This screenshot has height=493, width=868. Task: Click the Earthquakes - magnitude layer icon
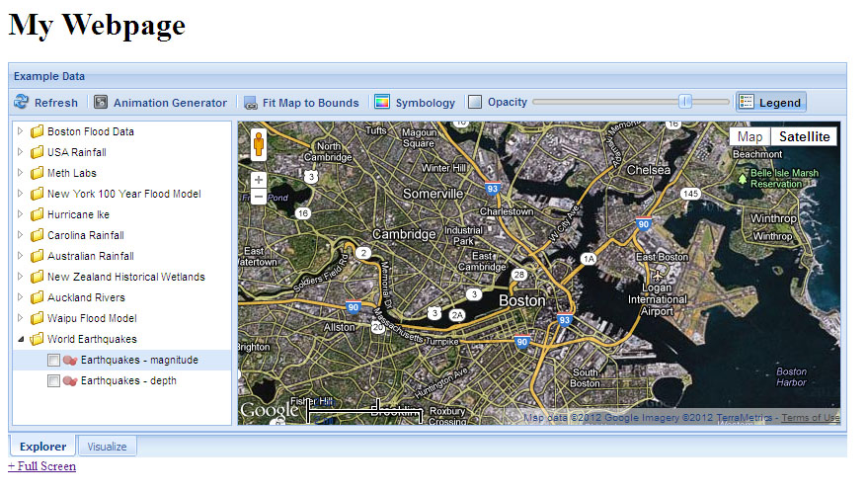pos(70,361)
